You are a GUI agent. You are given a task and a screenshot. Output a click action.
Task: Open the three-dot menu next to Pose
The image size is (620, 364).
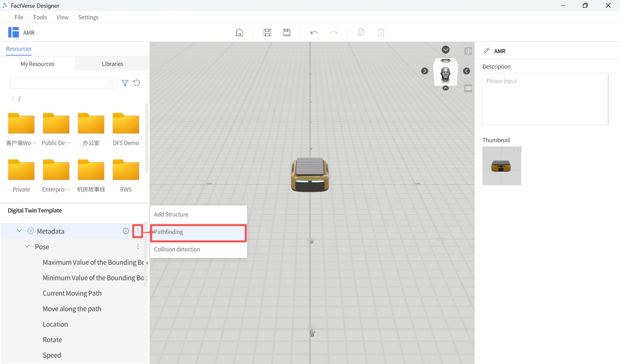tap(138, 246)
